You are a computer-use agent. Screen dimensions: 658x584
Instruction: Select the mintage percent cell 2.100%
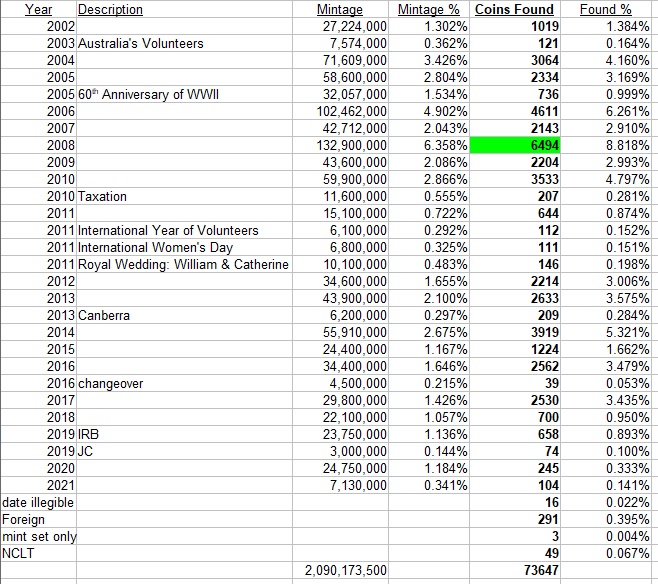pyautogui.click(x=428, y=298)
